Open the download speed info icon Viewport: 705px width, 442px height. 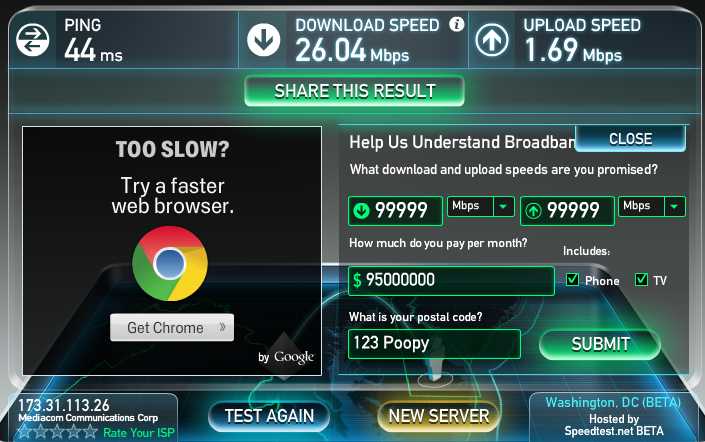(x=456, y=24)
